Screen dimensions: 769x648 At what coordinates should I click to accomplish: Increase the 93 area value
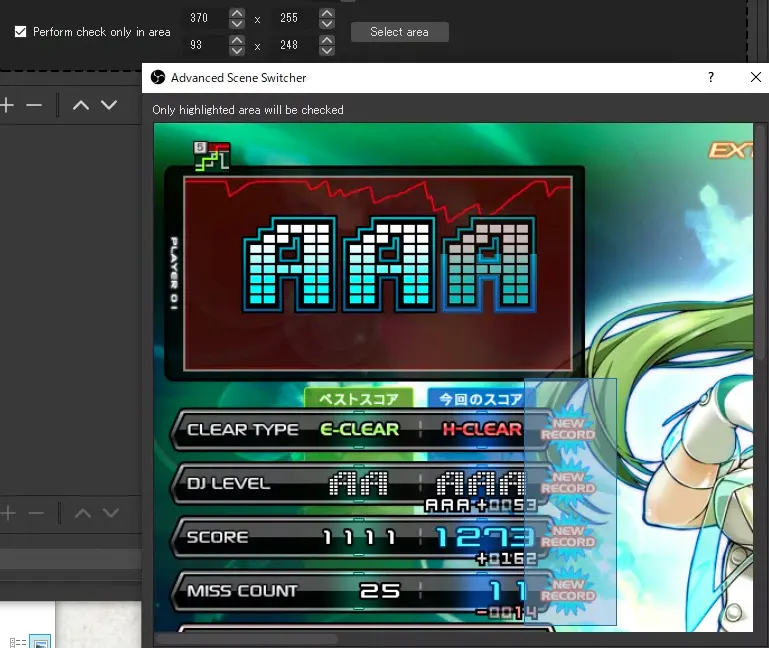point(237,40)
